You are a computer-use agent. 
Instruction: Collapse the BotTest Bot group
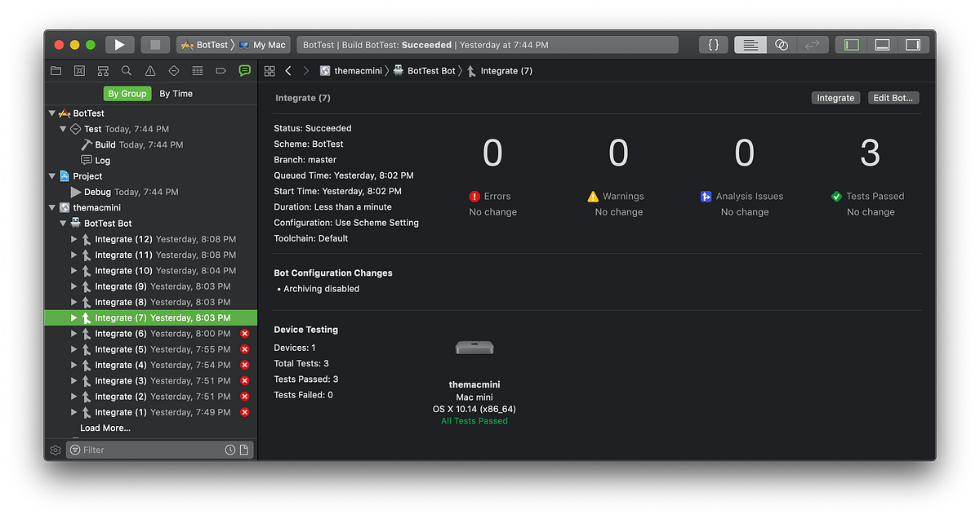[x=62, y=223]
